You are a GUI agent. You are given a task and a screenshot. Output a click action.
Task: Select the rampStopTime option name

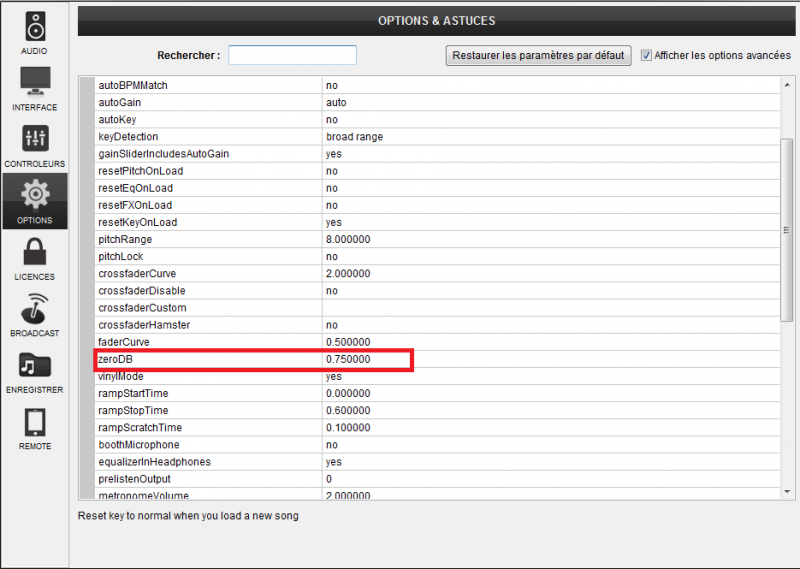pos(133,410)
